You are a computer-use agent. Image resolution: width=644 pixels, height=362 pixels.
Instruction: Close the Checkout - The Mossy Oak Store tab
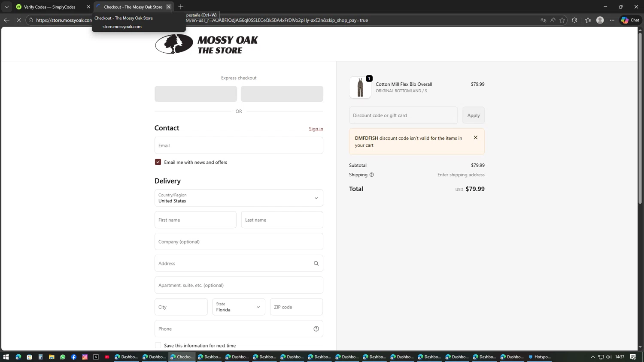click(169, 7)
